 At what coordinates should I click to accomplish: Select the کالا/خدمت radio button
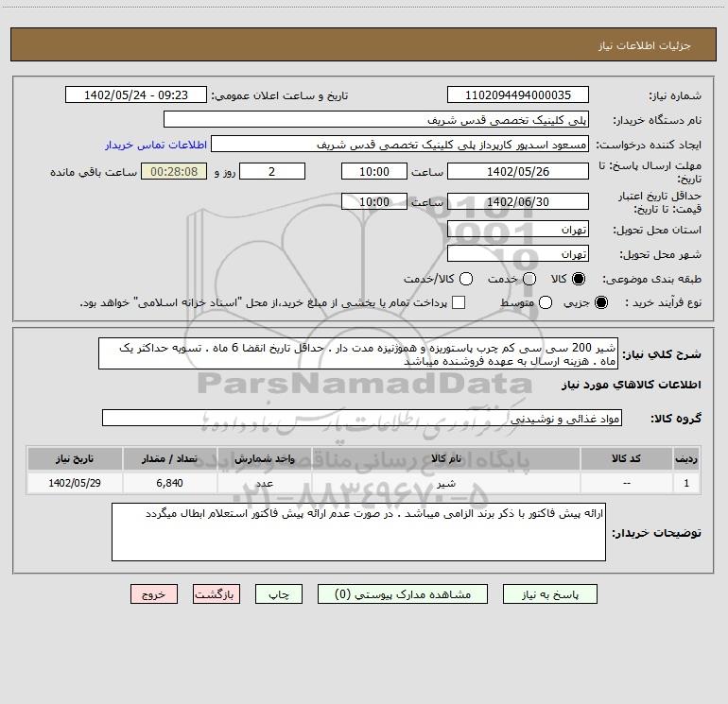point(466,279)
